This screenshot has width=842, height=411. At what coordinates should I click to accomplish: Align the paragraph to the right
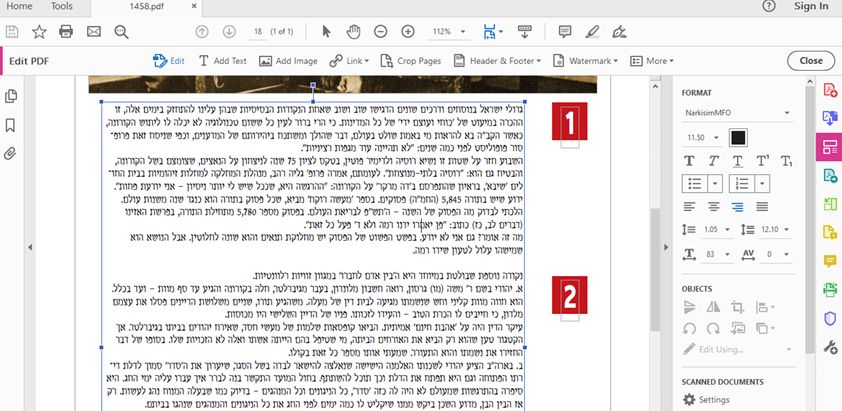[x=738, y=206]
